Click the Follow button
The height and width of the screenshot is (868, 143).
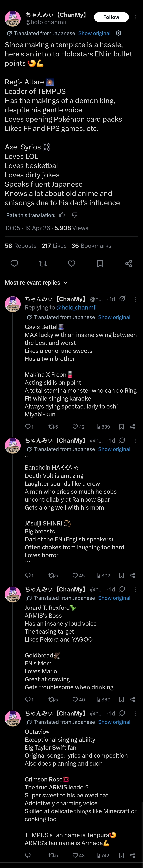pyautogui.click(x=111, y=17)
